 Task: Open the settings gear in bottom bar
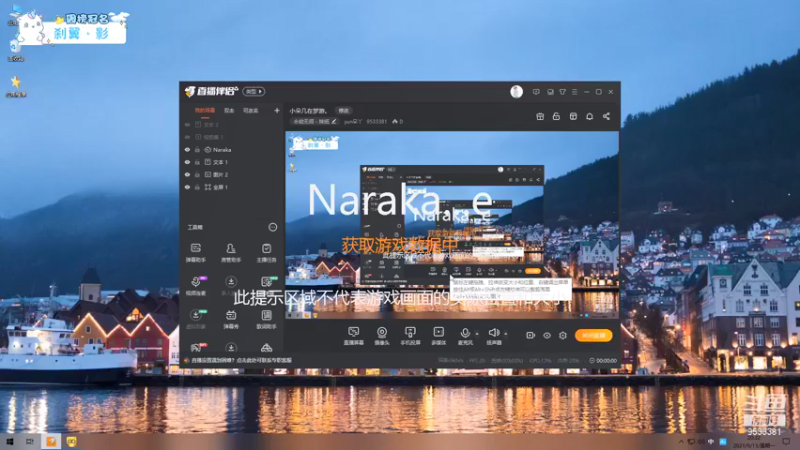563,335
